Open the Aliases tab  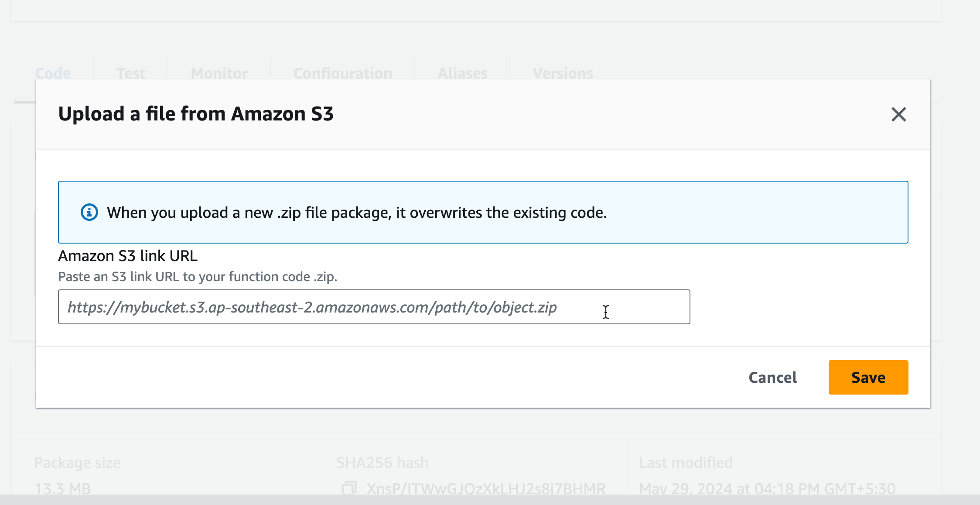[x=462, y=73]
